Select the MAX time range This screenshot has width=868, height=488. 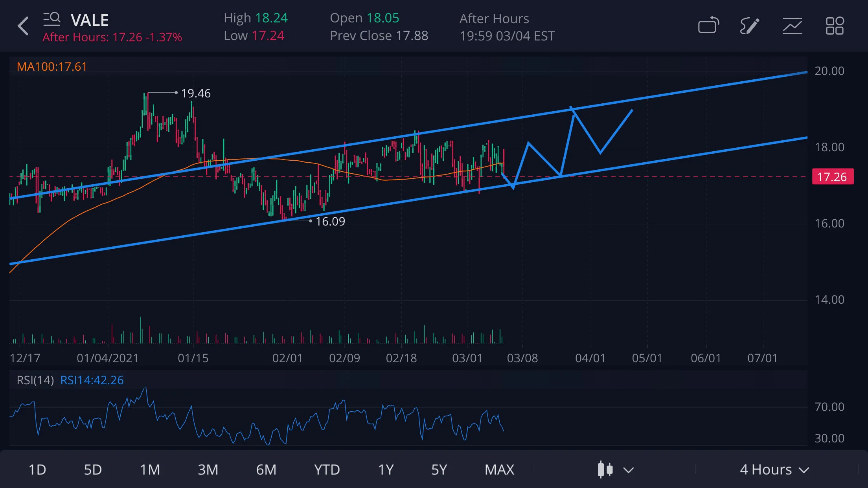pyautogui.click(x=499, y=470)
